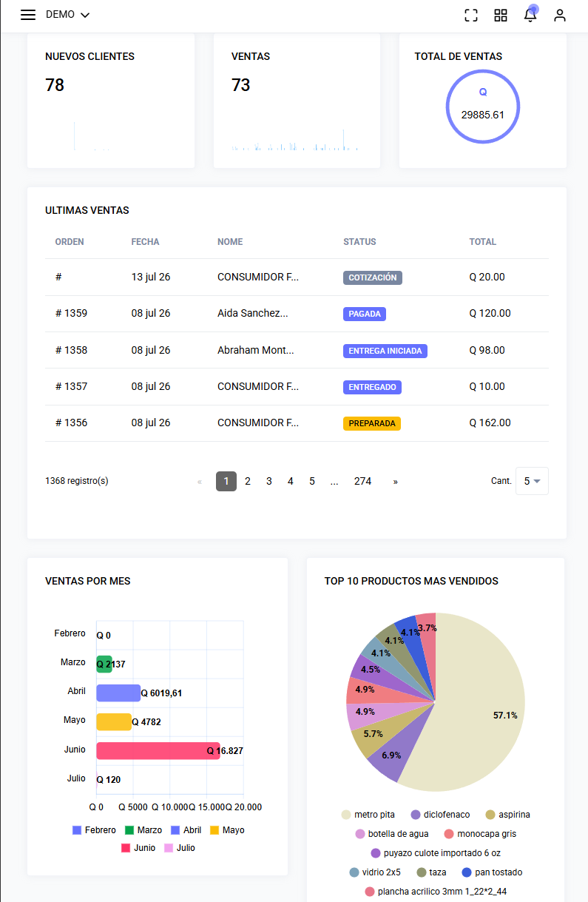This screenshot has height=902, width=588.
Task: Open the hamburger navigation menu
Action: (x=28, y=15)
